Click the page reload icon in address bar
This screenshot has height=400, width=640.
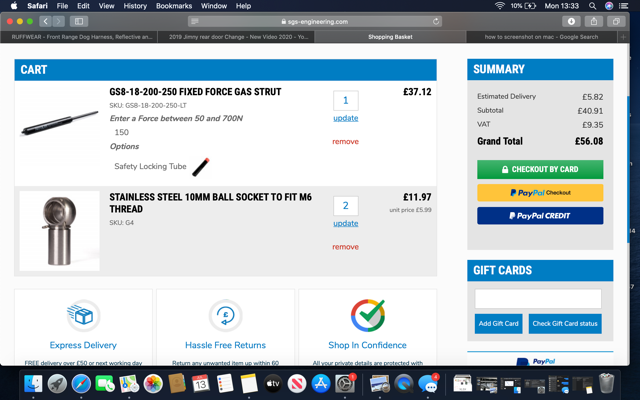[x=436, y=21]
